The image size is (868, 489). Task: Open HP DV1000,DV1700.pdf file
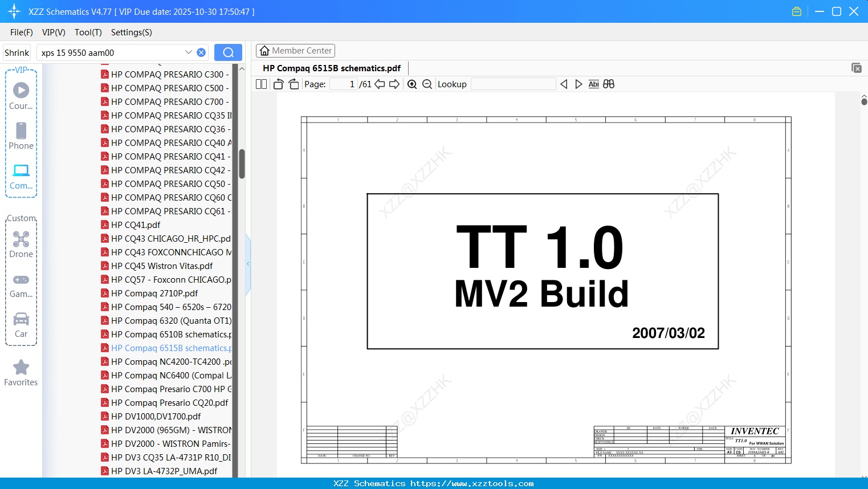(151, 416)
